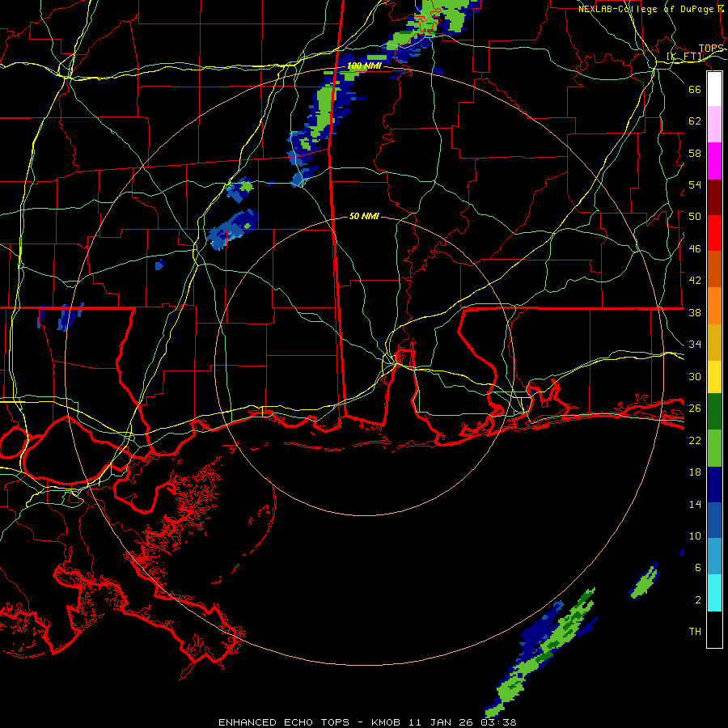
Task: Click the "6" legend value
Action: (x=698, y=567)
